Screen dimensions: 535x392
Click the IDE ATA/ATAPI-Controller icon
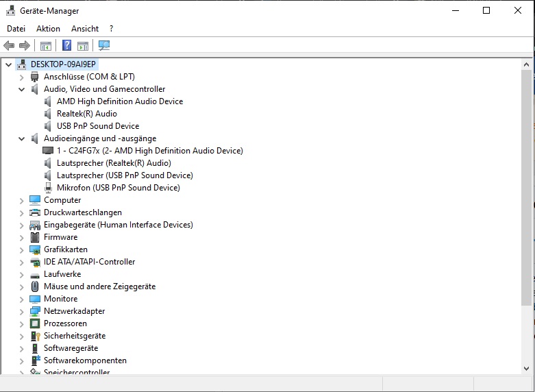coord(35,262)
